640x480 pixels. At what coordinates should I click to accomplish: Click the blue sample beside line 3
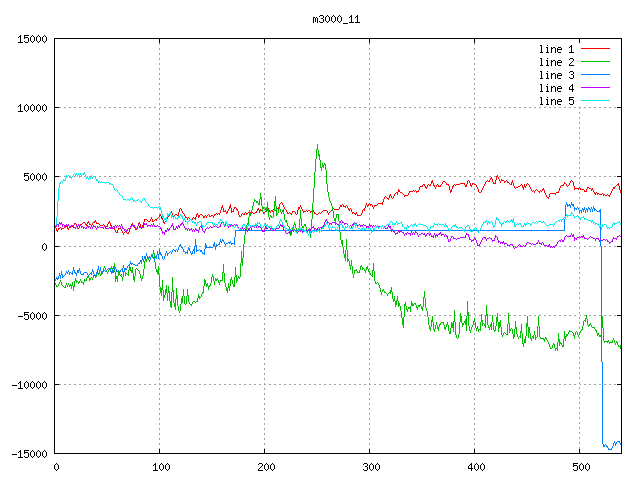595,75
